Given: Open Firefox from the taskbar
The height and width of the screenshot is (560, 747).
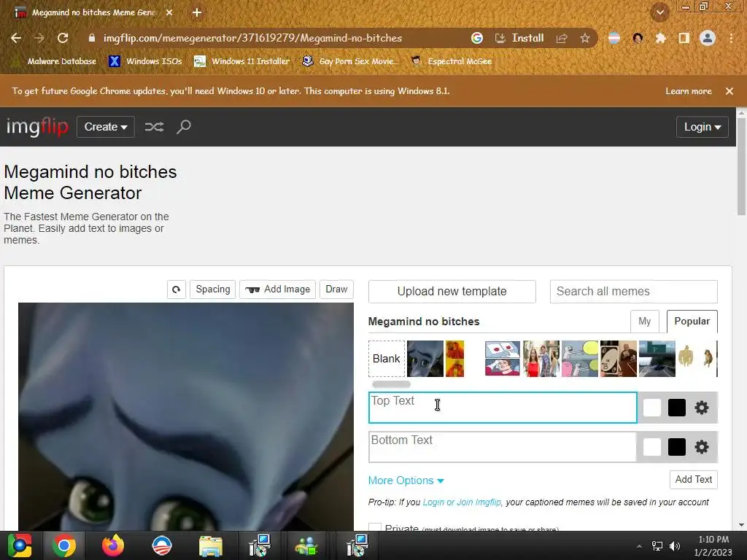Looking at the screenshot, I should (x=113, y=545).
